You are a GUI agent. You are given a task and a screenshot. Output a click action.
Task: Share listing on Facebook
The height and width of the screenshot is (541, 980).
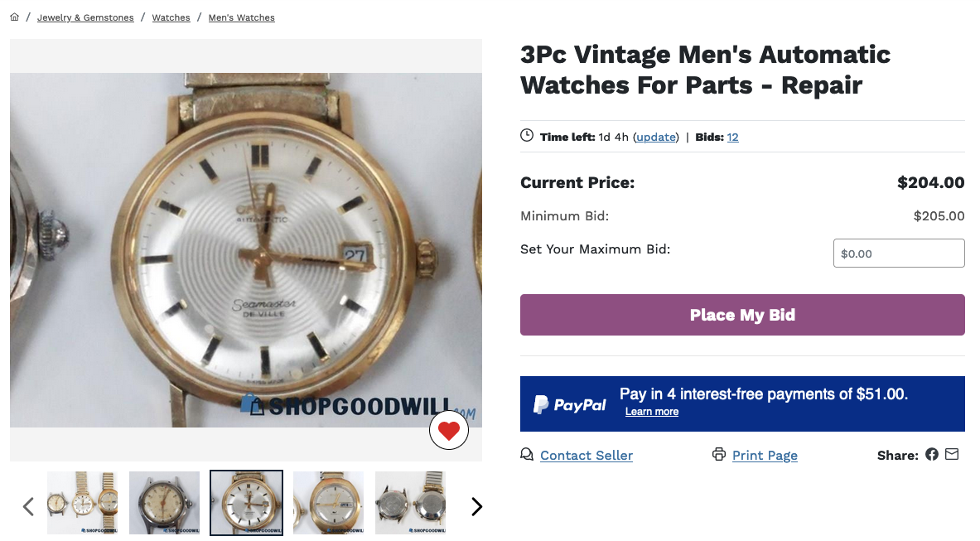click(x=932, y=455)
